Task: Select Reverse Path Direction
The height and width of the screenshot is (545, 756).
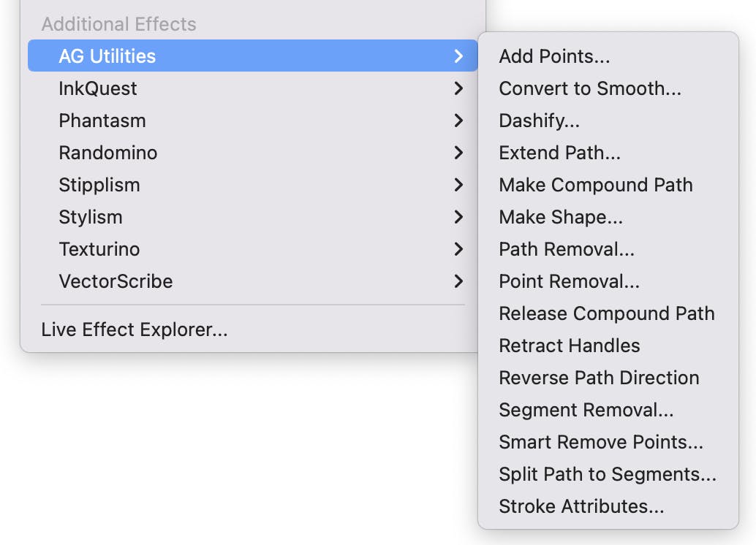Action: pyautogui.click(x=599, y=378)
